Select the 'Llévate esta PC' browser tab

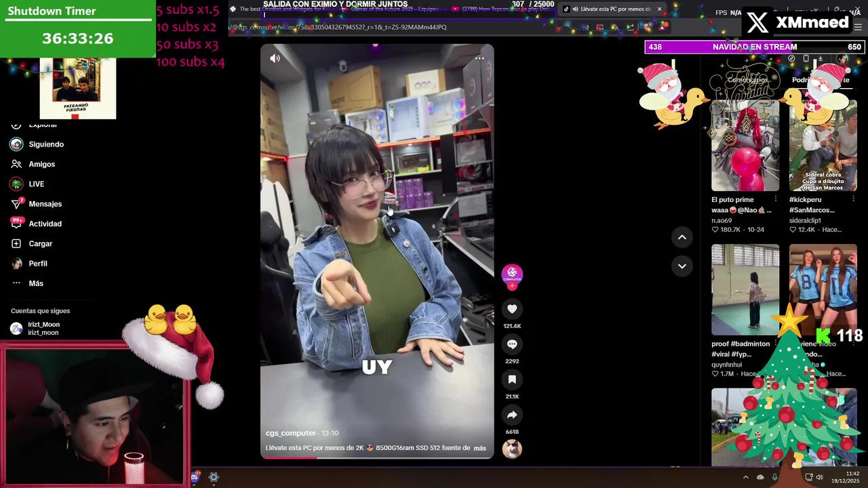pos(610,9)
